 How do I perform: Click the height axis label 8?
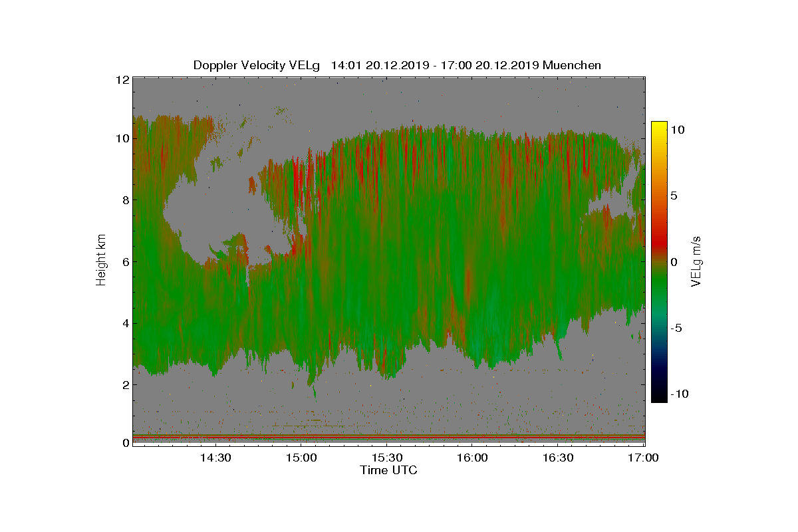125,199
